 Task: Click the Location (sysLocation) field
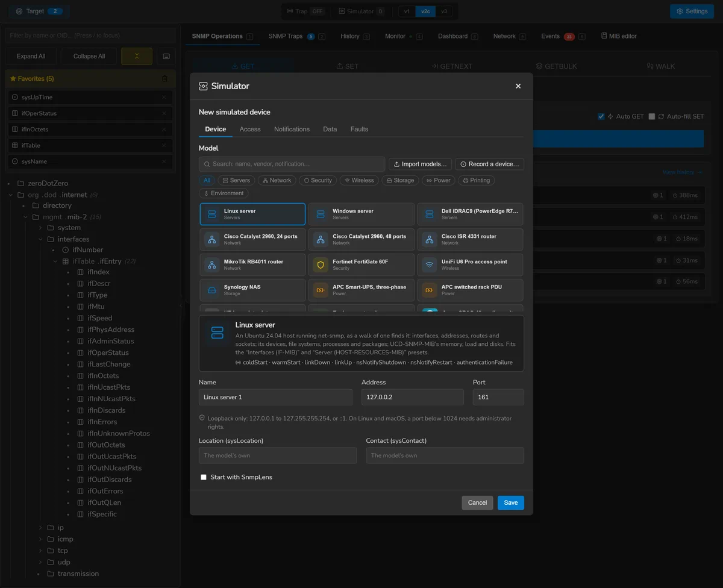[278, 455]
